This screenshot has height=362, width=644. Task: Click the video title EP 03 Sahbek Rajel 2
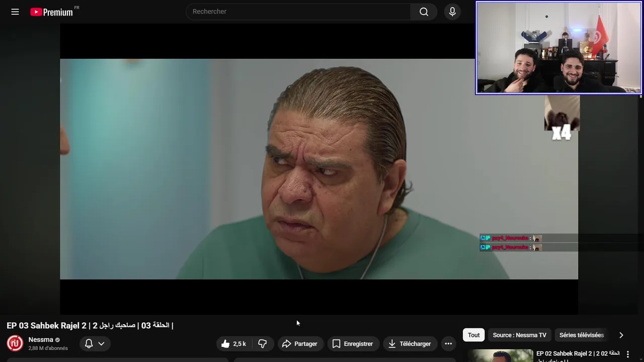(x=90, y=325)
